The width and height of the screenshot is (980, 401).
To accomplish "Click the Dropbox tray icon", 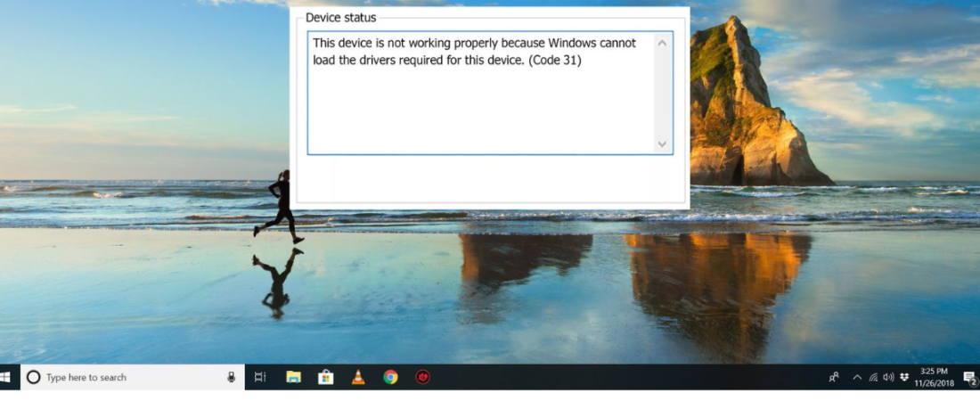I will 903,377.
